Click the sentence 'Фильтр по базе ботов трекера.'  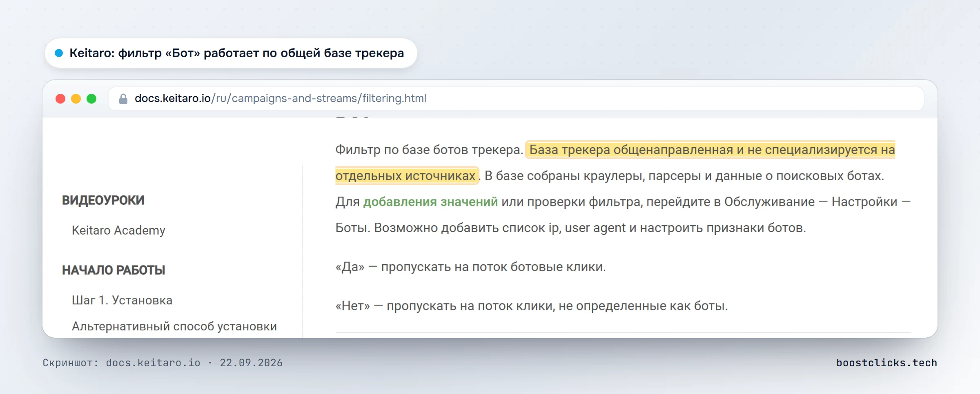coord(429,150)
